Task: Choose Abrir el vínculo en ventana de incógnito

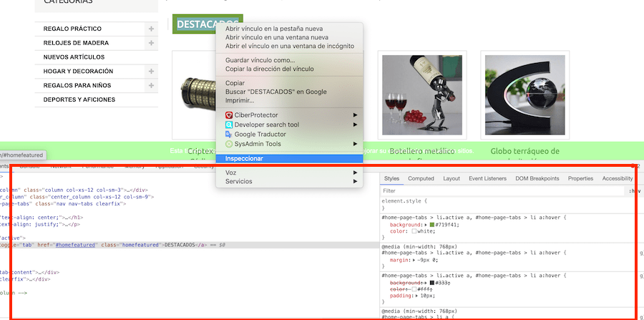Action: click(x=290, y=46)
